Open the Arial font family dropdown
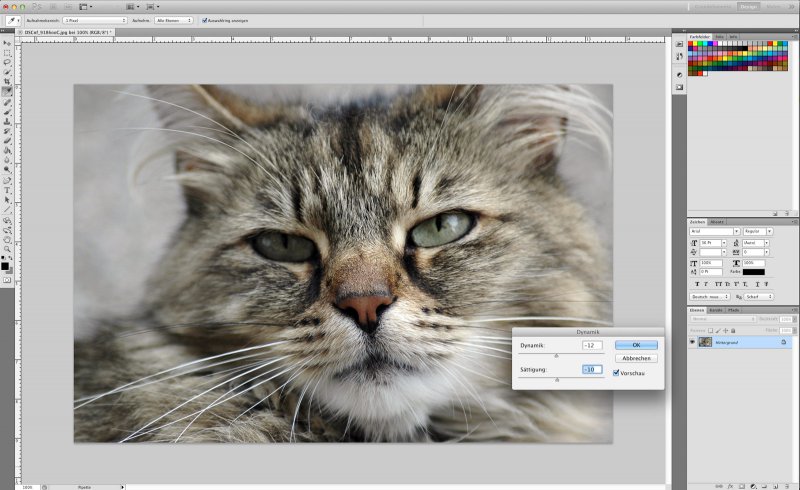This screenshot has height=490, width=800. coord(737,231)
